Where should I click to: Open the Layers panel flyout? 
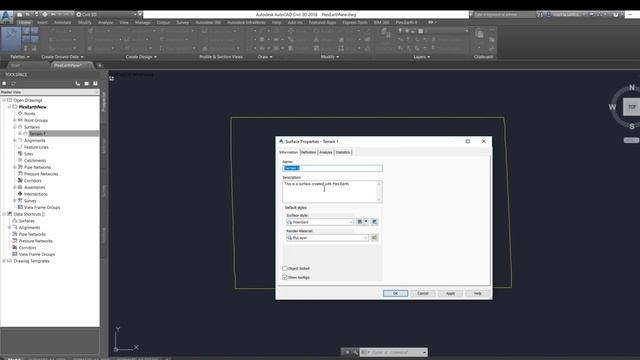[x=422, y=57]
